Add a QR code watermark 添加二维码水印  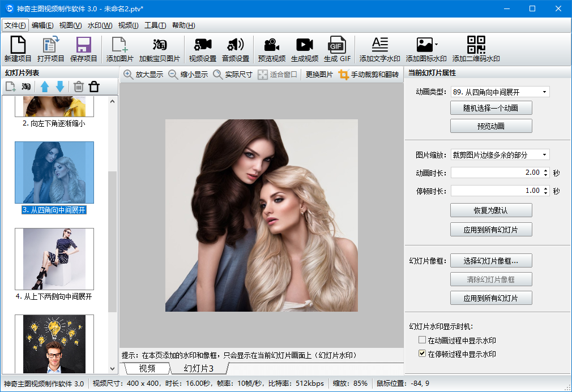(x=476, y=49)
